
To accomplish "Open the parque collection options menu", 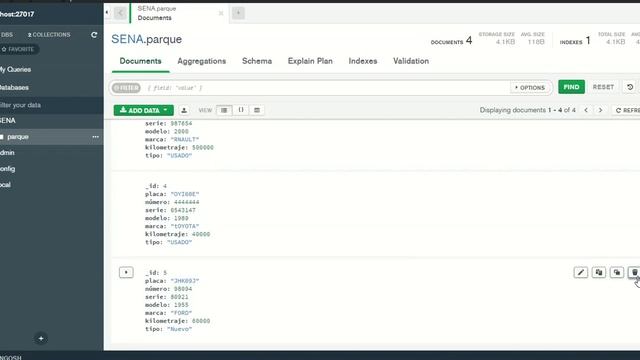I will click(x=95, y=137).
